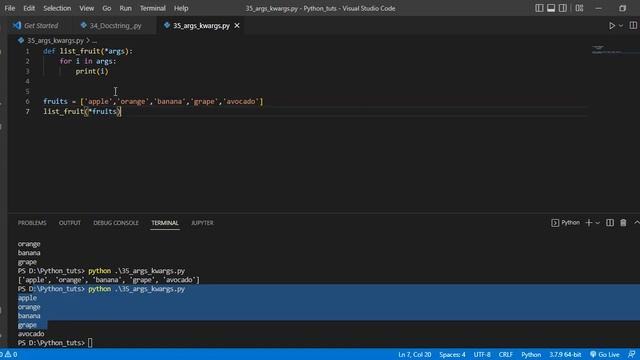Click the 'avocado' terminal output line

pos(31,334)
